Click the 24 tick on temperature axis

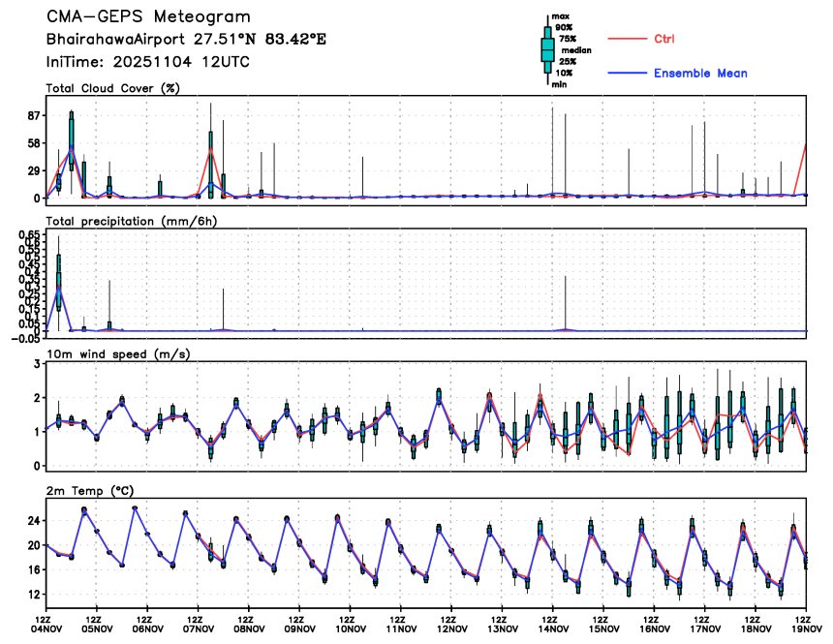[34, 521]
